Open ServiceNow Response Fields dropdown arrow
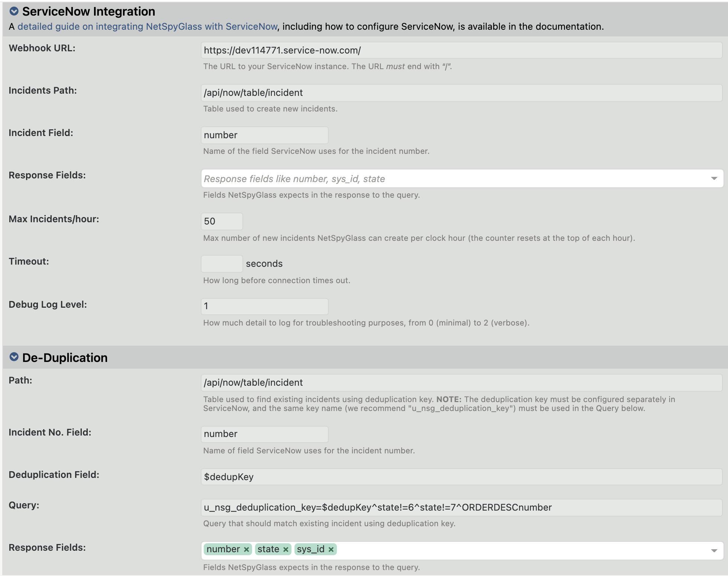Screen dimensions: 728x576 point(714,178)
